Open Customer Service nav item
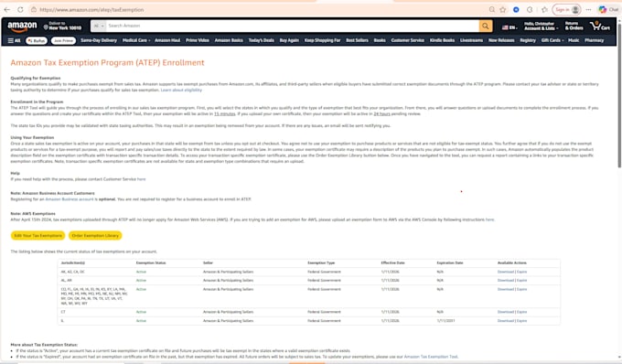Screen dimensions: 622x364 (407, 40)
